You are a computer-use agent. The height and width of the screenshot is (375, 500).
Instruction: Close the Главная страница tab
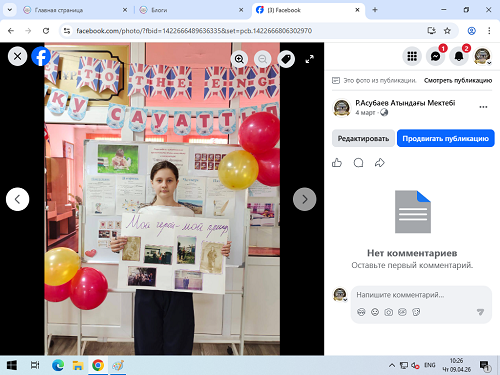pos(125,10)
